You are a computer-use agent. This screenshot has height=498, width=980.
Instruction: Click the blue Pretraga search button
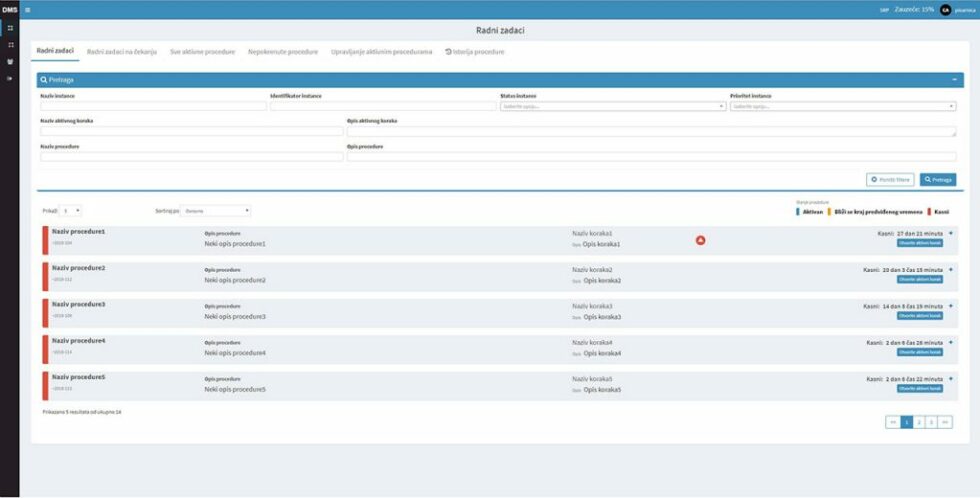point(938,180)
